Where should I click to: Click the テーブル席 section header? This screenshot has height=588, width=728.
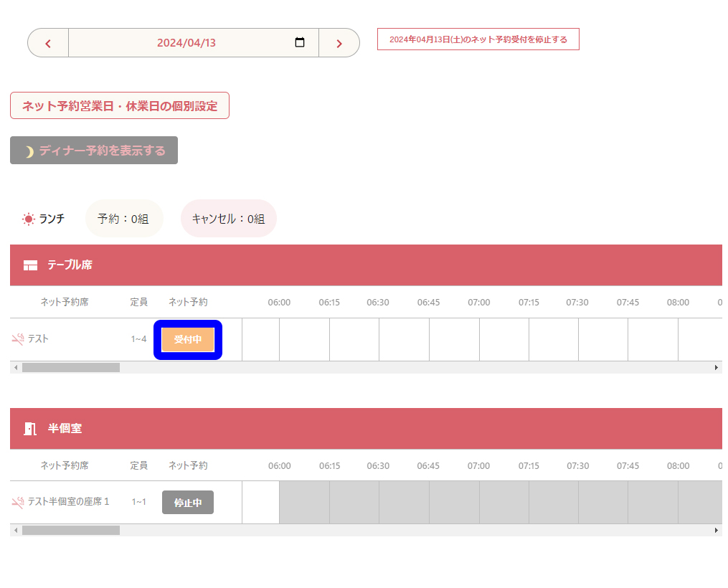(x=70, y=265)
